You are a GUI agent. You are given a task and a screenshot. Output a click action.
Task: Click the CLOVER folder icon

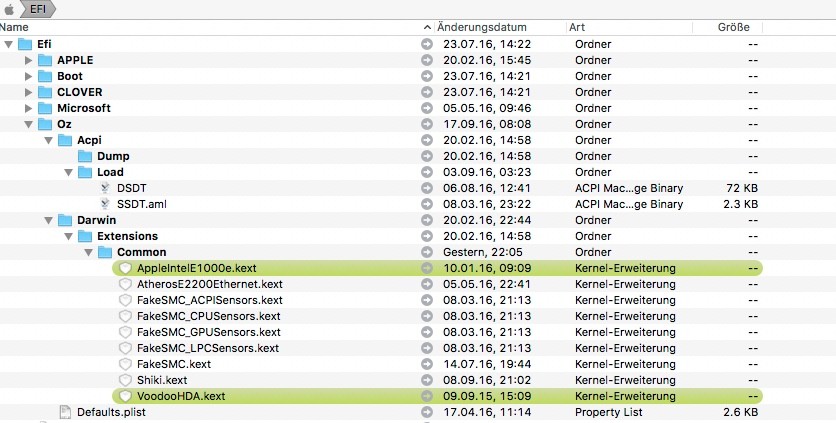(x=45, y=92)
